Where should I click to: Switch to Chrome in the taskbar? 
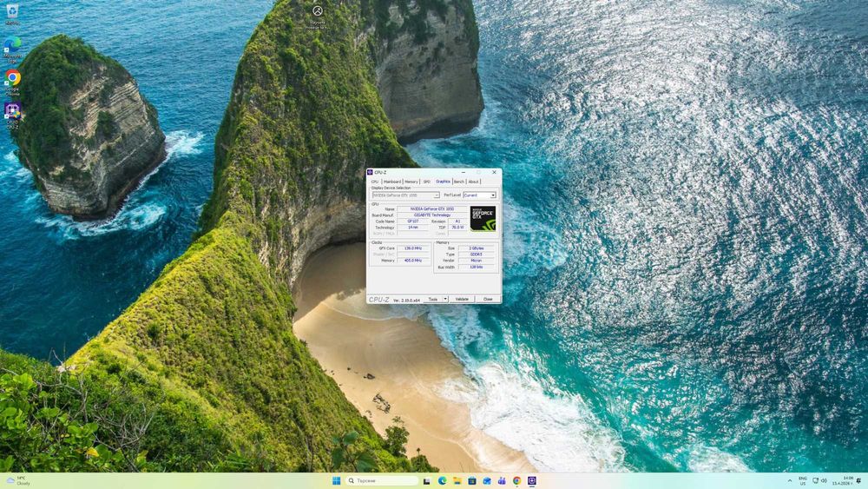(516, 480)
